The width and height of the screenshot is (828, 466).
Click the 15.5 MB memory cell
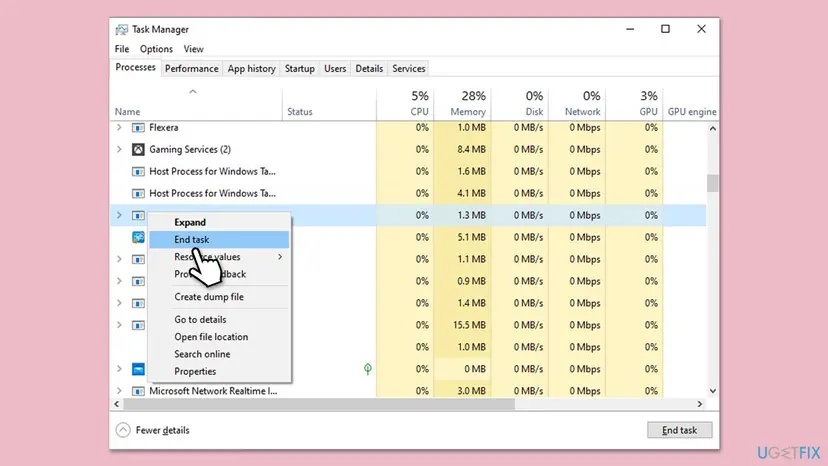tap(463, 325)
